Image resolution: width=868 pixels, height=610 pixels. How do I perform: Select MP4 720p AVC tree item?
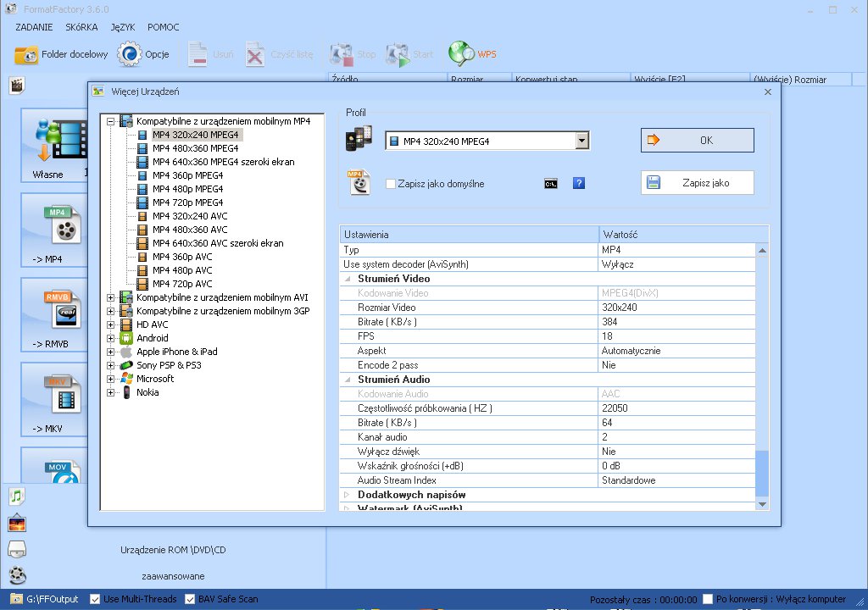pyautogui.click(x=182, y=284)
